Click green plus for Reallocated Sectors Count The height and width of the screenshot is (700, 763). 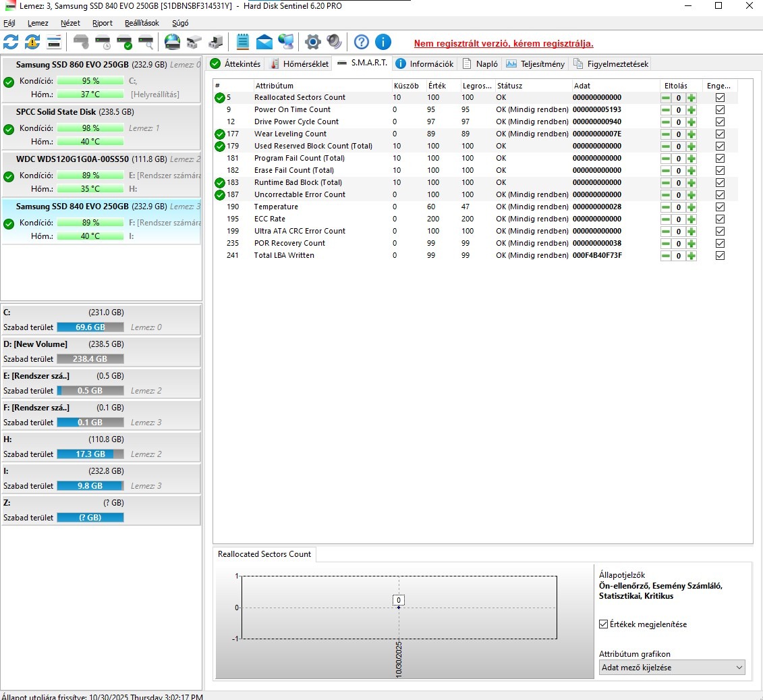pyautogui.click(x=691, y=98)
